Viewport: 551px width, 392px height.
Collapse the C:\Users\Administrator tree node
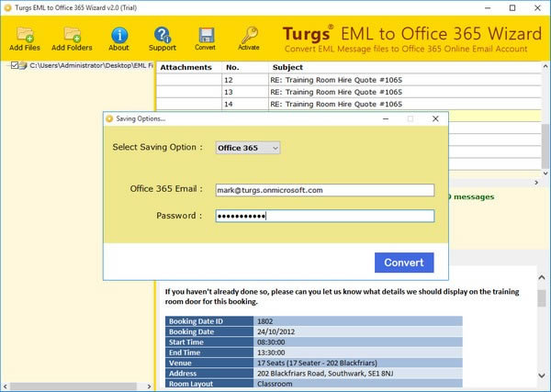tap(6, 66)
